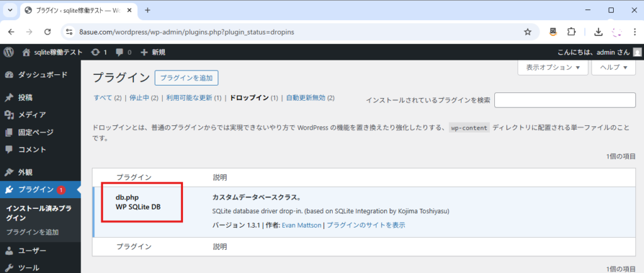Click the browser forward arrow
The width and height of the screenshot is (644, 273).
click(x=29, y=32)
